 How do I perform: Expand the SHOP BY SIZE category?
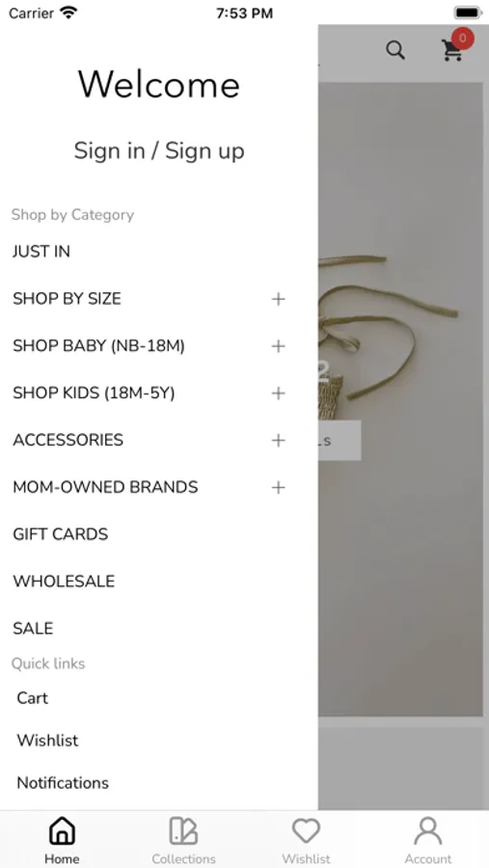278,299
